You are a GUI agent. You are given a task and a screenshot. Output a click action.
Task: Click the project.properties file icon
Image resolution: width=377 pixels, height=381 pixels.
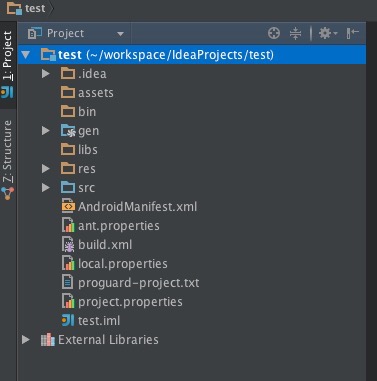(x=68, y=301)
